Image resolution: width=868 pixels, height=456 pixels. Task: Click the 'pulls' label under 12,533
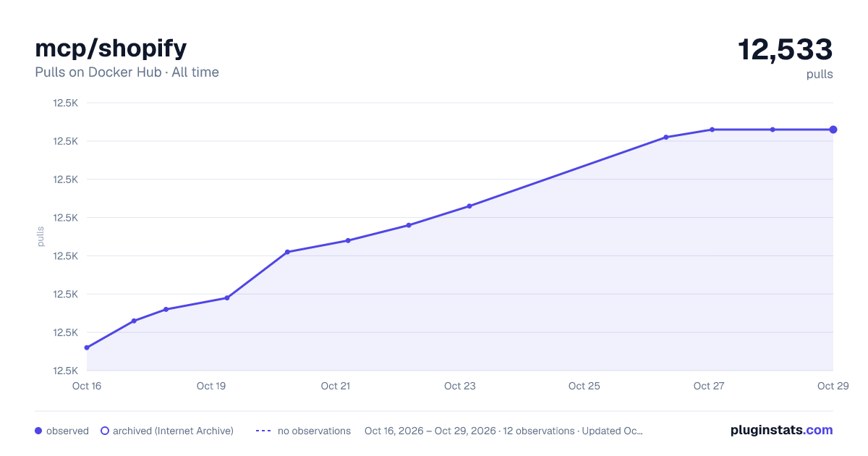point(820,74)
